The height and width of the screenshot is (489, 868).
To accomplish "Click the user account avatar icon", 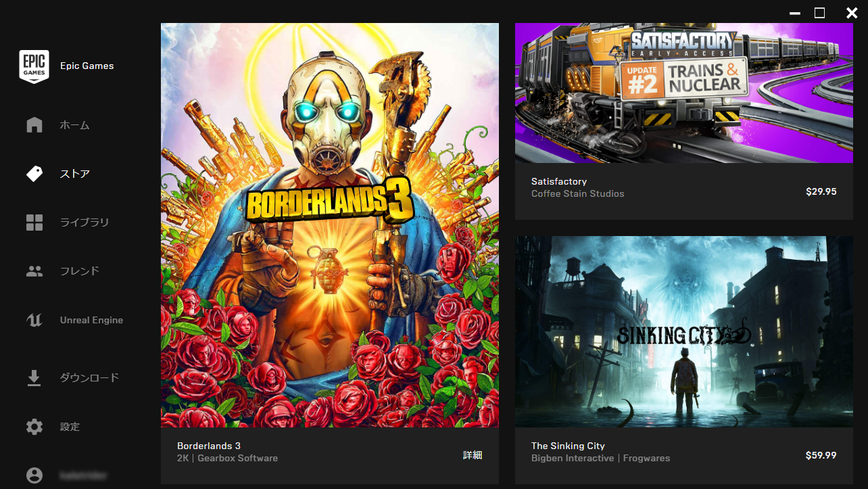I will tap(34, 475).
